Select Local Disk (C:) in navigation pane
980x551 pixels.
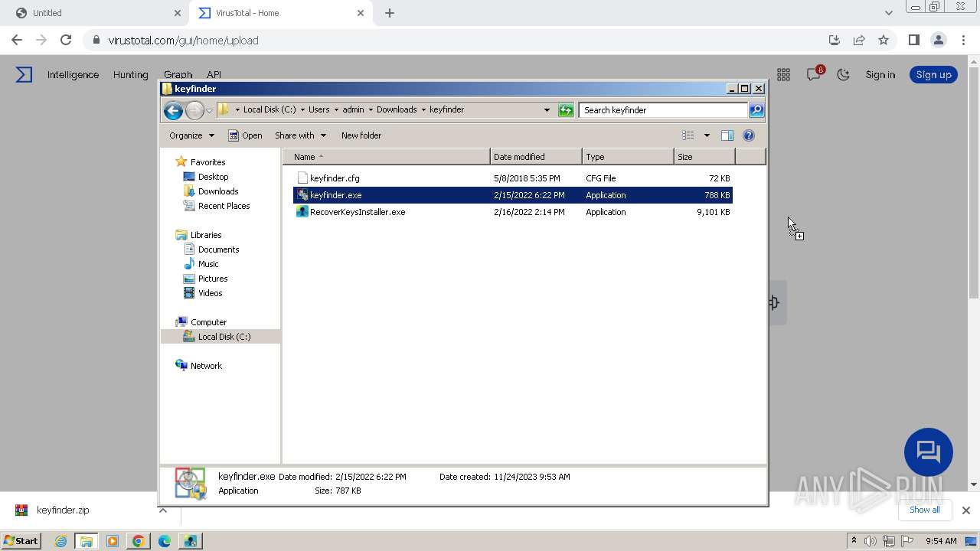click(x=224, y=337)
